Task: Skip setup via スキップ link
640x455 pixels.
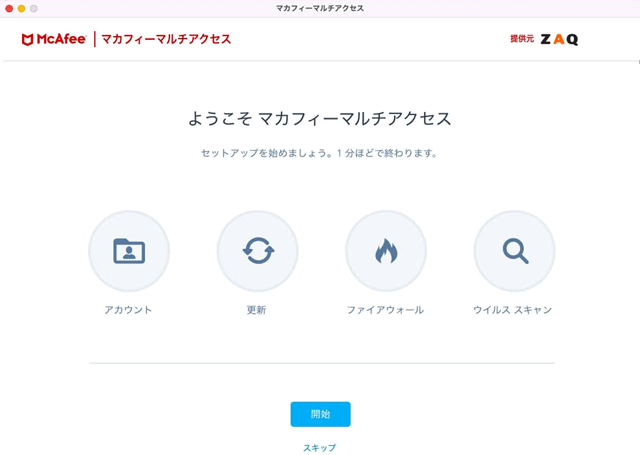Action: pos(320,448)
